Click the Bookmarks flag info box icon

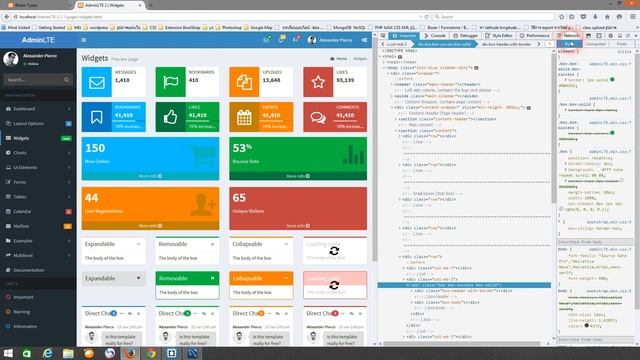171,82
